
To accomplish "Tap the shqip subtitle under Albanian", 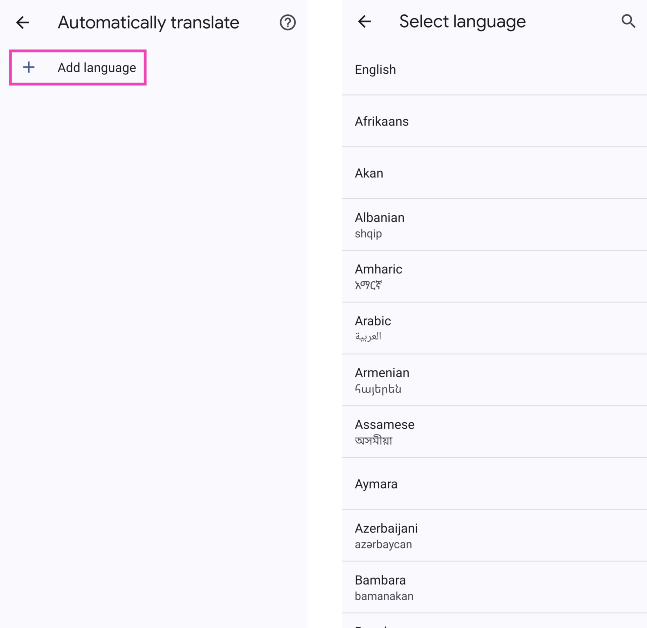I will click(x=369, y=234).
